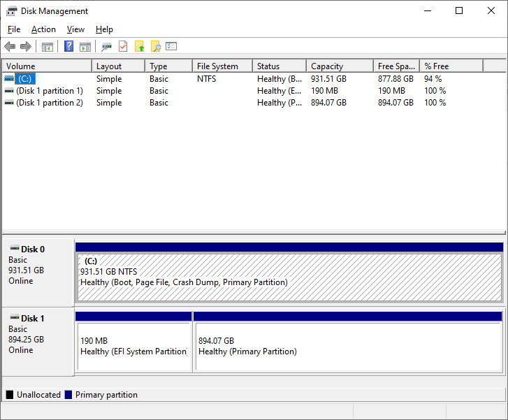Click the folder with magnifier icon

[x=156, y=46]
